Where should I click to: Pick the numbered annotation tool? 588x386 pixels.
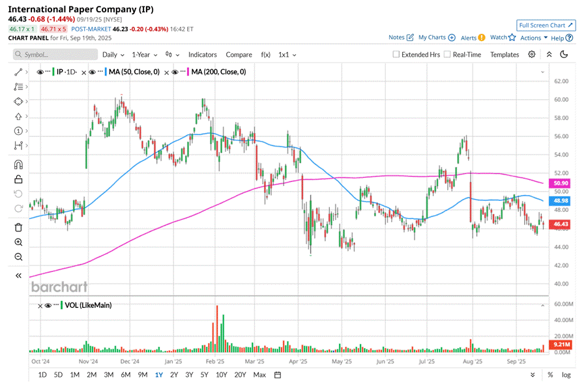coord(18,131)
